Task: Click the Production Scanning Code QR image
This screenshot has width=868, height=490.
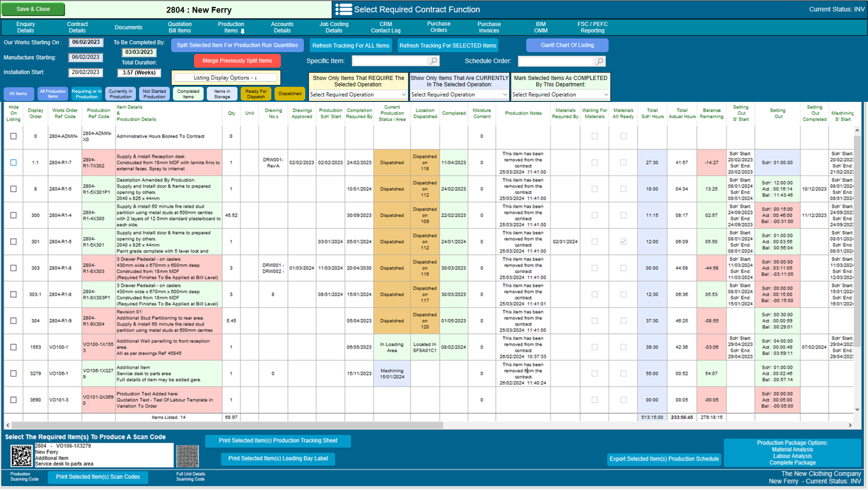Action: coord(21,455)
